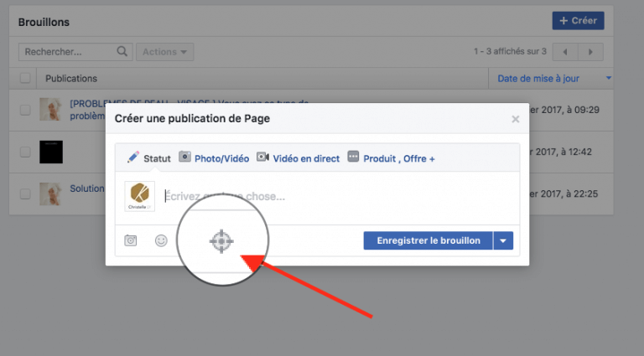The height and width of the screenshot is (356, 644).
Task: Select the Statut tab
Action: click(x=148, y=157)
